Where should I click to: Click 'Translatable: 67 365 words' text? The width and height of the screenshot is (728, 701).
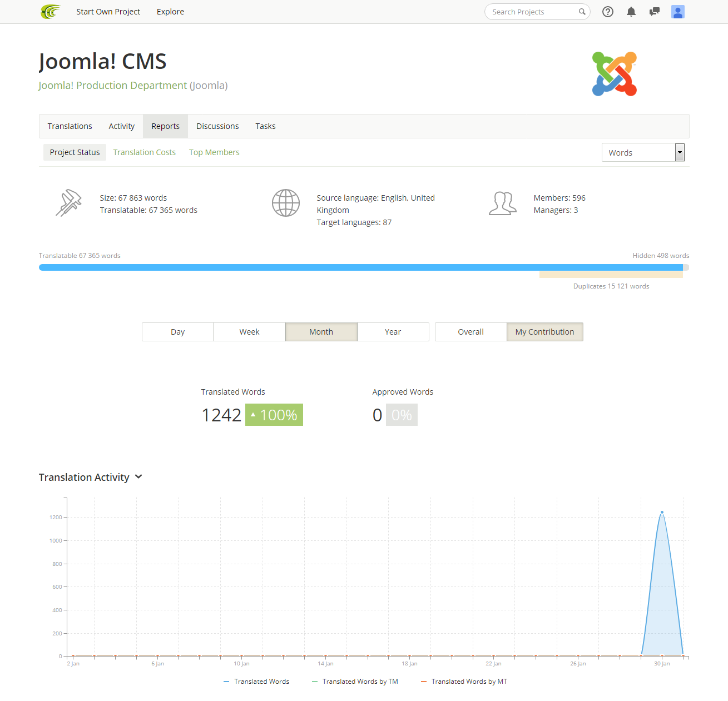pyautogui.click(x=148, y=210)
